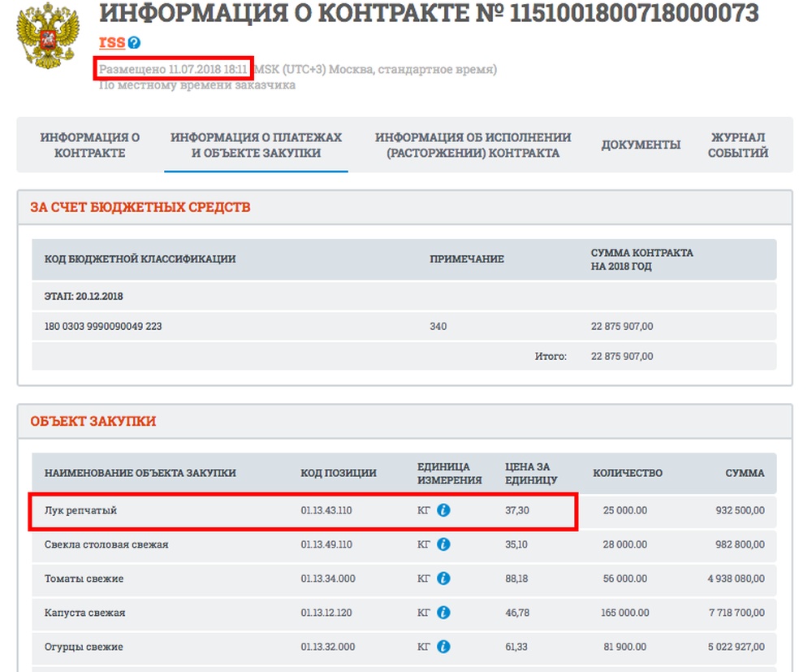The height and width of the screenshot is (672, 812).
Task: Click the help question-mark icon beside rss
Action: (134, 43)
